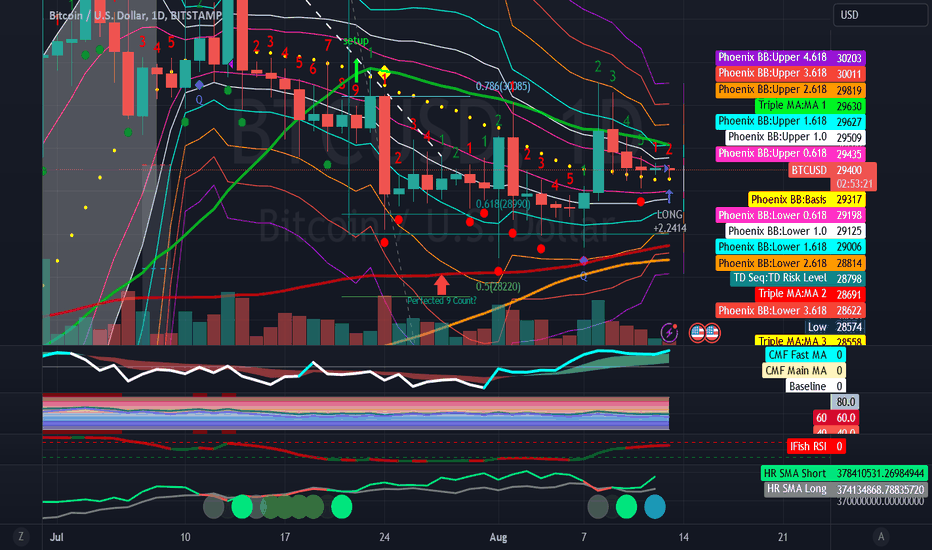This screenshot has height=550, width=932.
Task: Select the Phoenix BB:Lower 1.618 label
Action: 790,247
